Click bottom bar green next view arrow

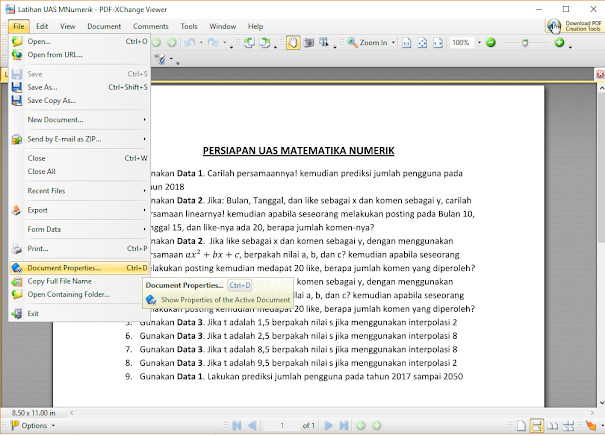pyautogui.click(x=376, y=425)
